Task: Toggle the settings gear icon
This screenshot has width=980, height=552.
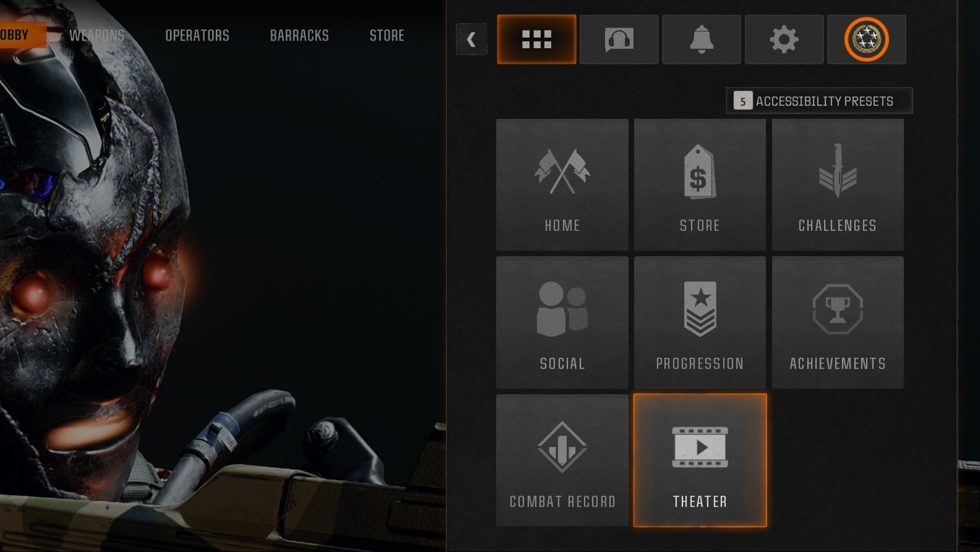Action: 783,39
